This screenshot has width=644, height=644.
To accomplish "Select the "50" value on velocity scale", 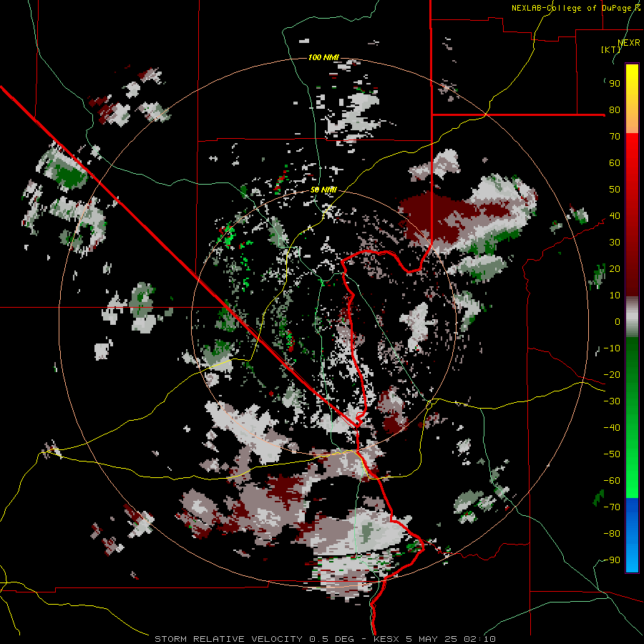I will pyautogui.click(x=615, y=190).
